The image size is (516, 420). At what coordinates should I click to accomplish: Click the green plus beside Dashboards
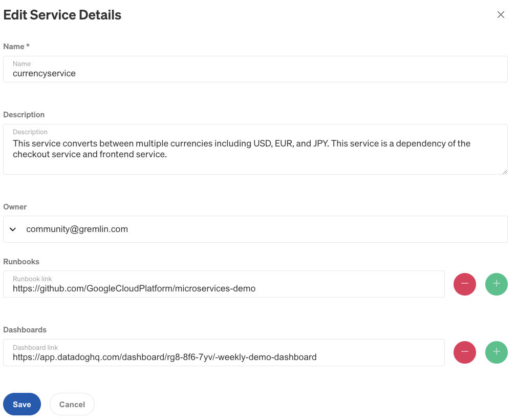point(496,352)
